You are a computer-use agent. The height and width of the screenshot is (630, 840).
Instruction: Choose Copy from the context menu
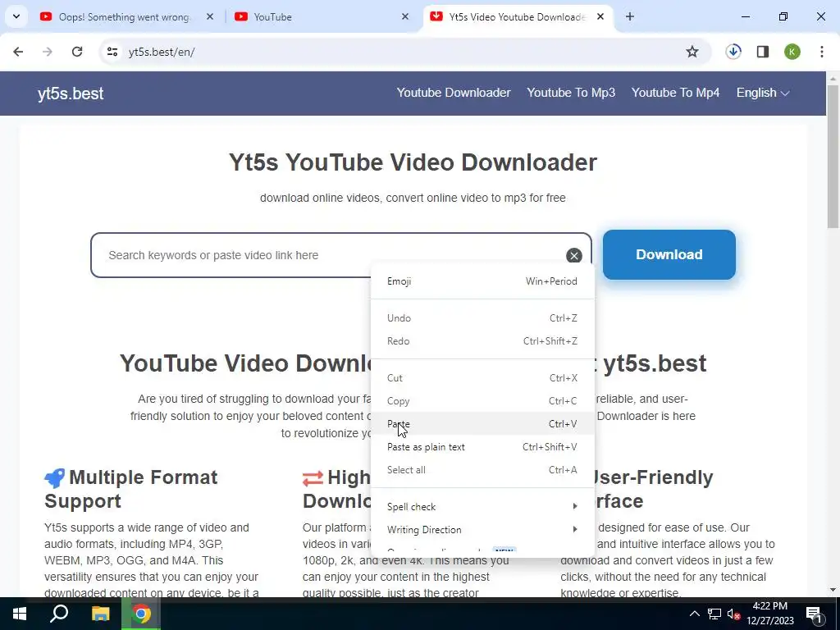click(x=482, y=401)
